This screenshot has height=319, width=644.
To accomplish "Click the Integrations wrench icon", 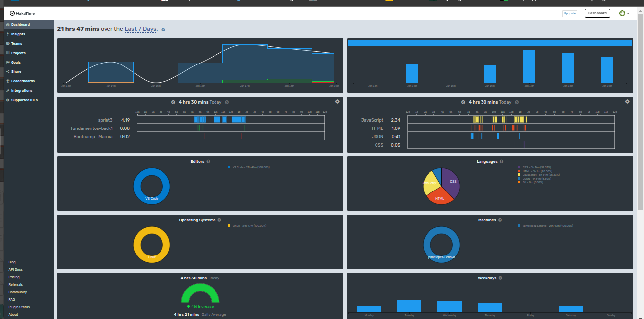I will (7, 90).
